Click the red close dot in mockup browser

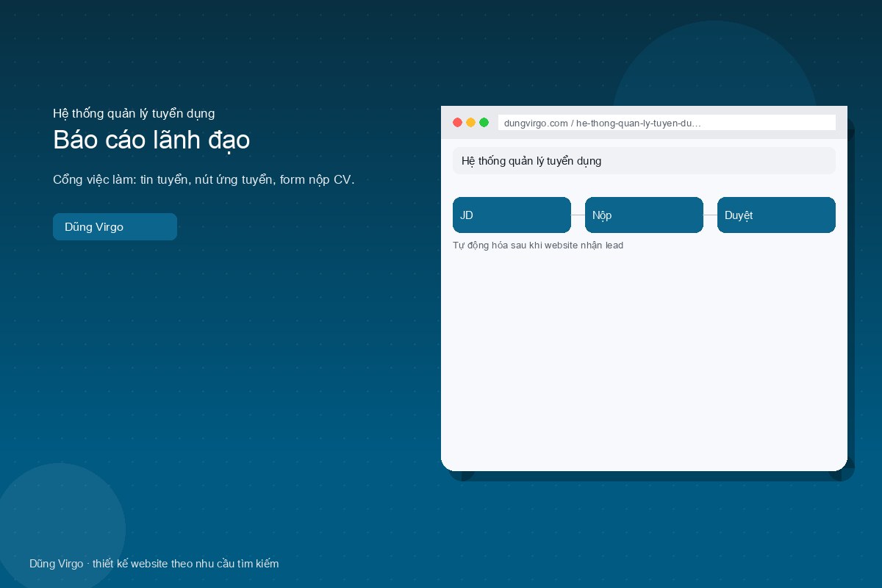pos(457,123)
